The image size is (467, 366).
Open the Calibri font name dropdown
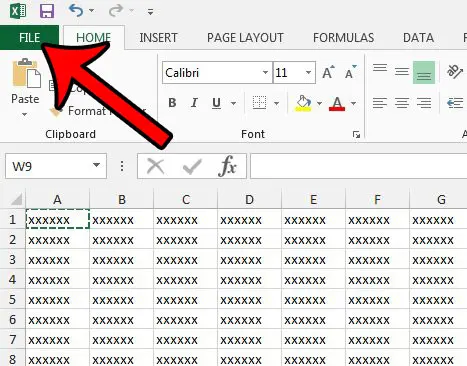click(x=265, y=72)
